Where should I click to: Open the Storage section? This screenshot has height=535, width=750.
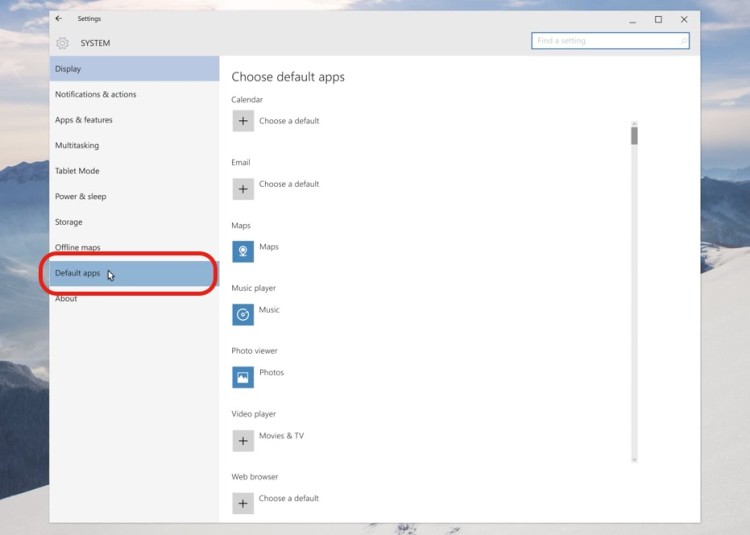coord(134,222)
